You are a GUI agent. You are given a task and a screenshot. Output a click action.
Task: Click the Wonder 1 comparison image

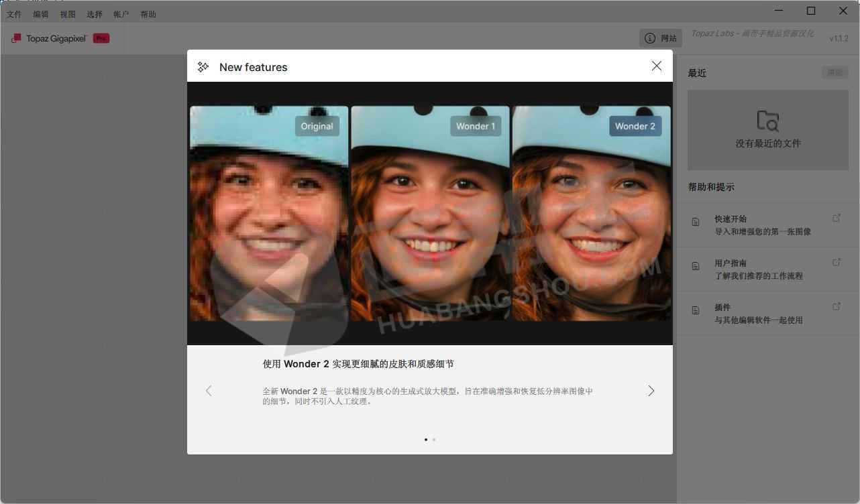click(430, 213)
